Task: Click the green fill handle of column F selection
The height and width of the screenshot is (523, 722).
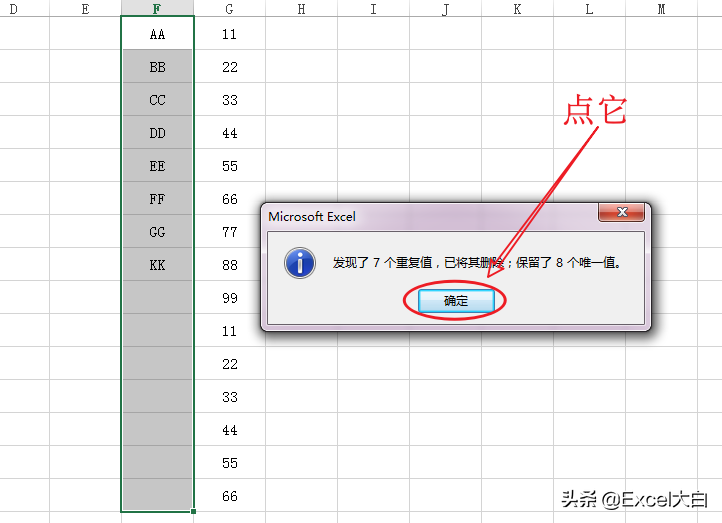Action: point(193,511)
